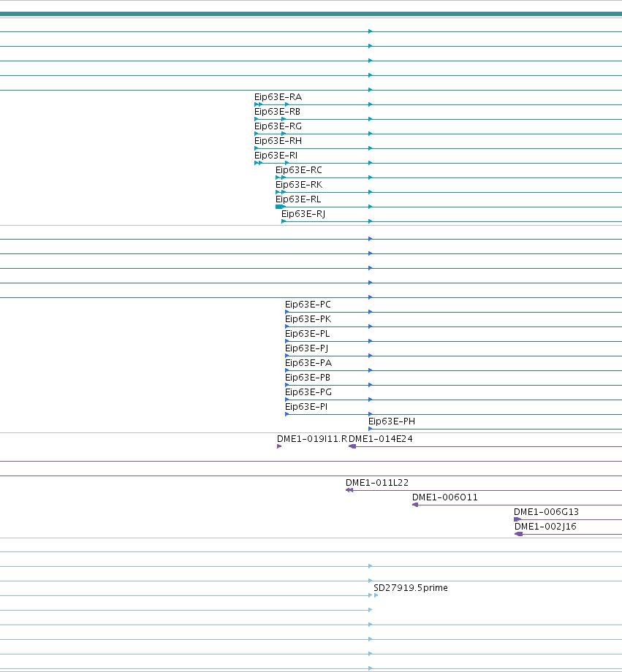Select the Eip63E-RB transcript label
The width and height of the screenshot is (622, 672).
coord(277,112)
